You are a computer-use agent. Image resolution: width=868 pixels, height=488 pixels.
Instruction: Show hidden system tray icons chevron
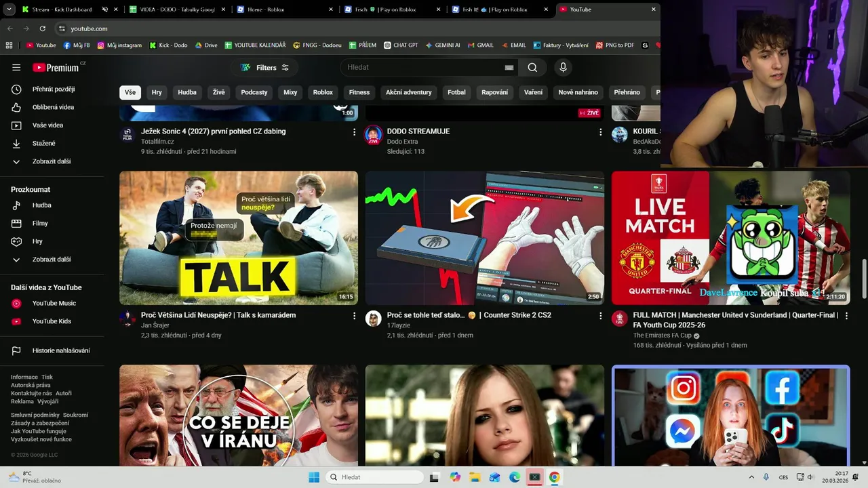[751, 477]
